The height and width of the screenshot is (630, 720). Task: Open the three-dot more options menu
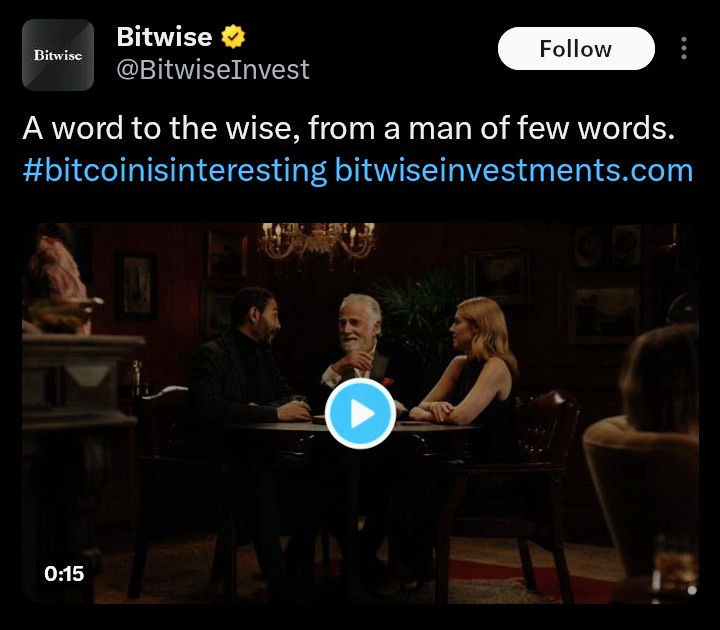click(x=684, y=48)
